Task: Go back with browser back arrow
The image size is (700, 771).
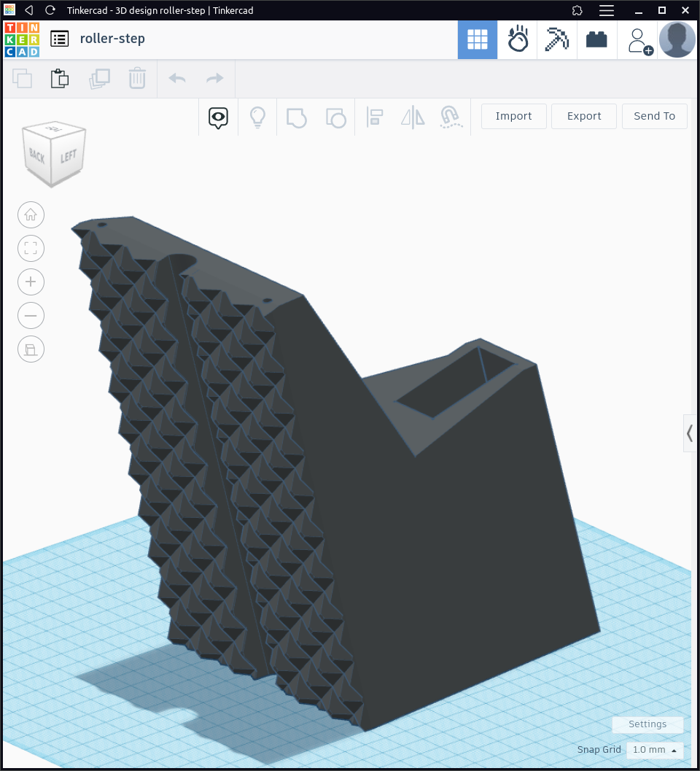Action: point(29,9)
